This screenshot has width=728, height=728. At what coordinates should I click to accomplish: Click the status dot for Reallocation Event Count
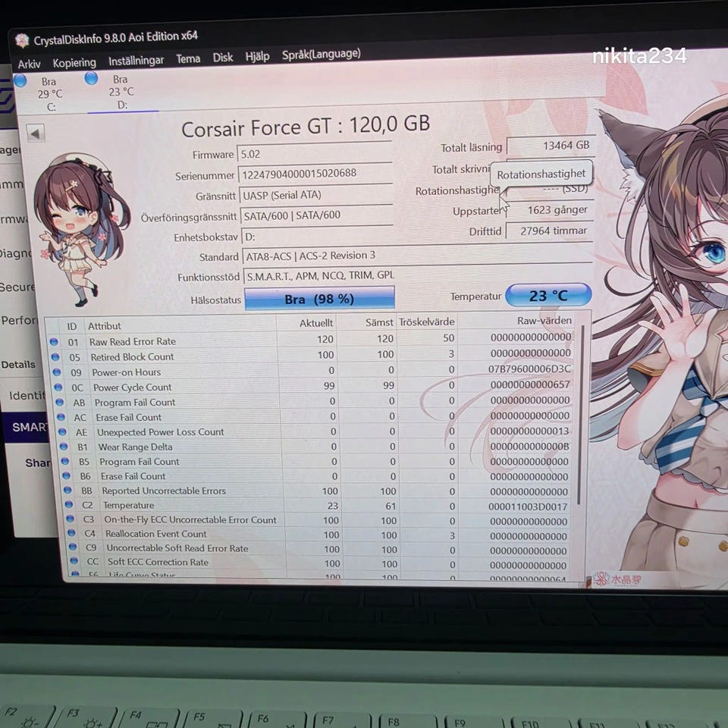(71, 533)
